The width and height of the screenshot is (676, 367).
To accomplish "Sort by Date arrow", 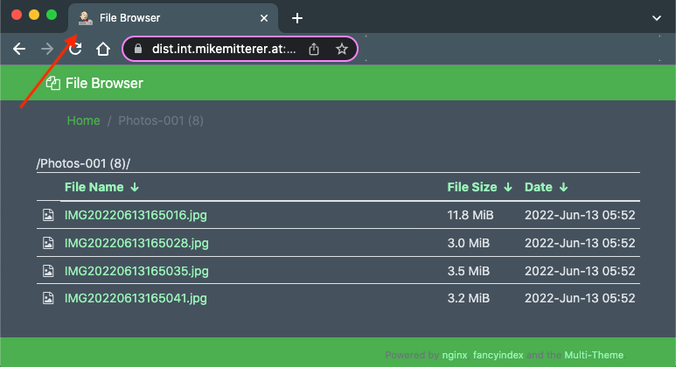I will click(x=563, y=187).
